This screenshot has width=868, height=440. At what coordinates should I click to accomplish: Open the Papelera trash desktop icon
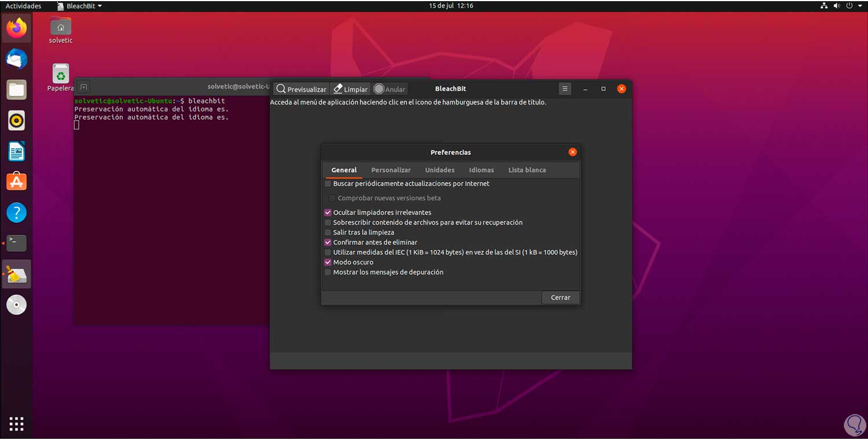tap(61, 77)
